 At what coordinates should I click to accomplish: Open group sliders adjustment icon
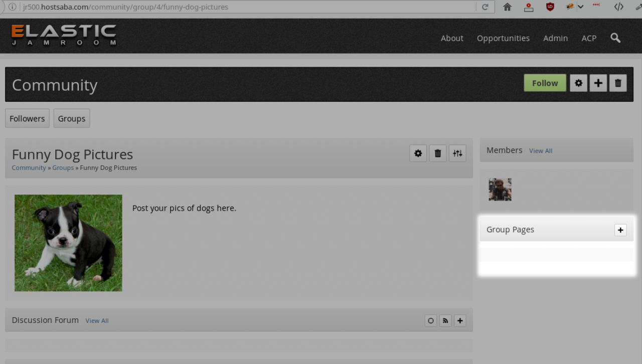click(x=457, y=153)
